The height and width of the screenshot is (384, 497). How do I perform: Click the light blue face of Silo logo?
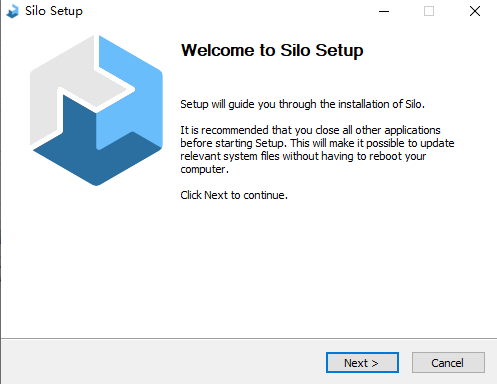133,100
